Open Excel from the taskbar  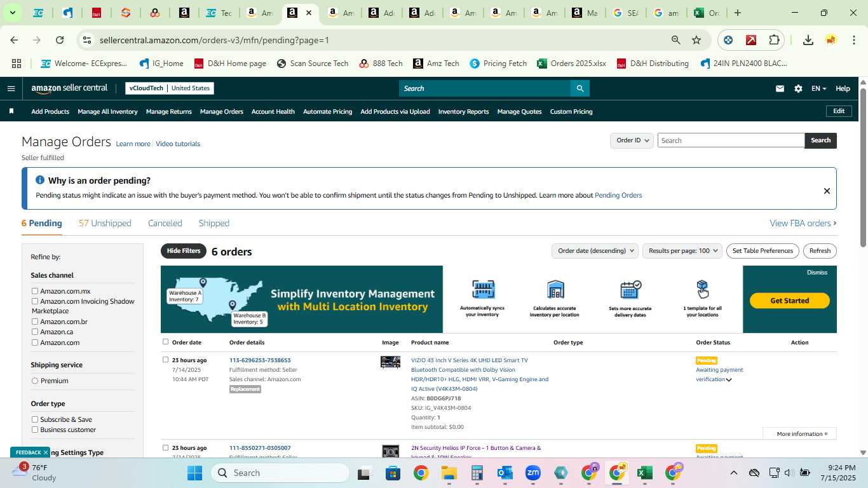tap(645, 473)
